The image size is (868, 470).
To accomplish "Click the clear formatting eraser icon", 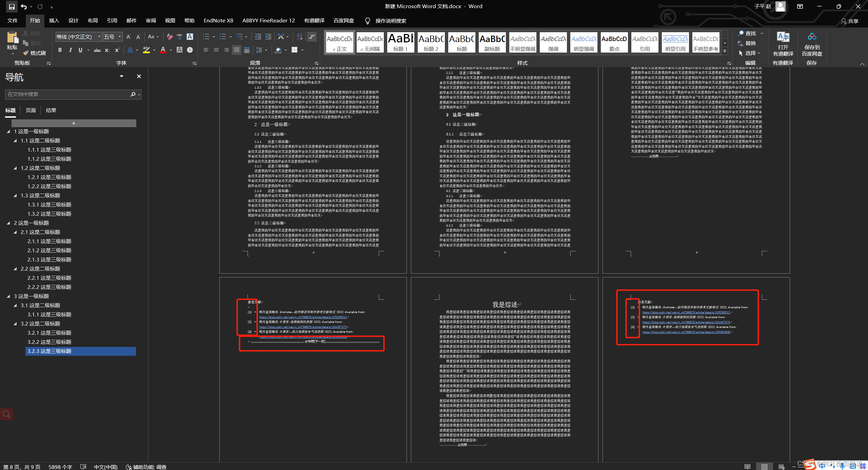I will pos(170,37).
